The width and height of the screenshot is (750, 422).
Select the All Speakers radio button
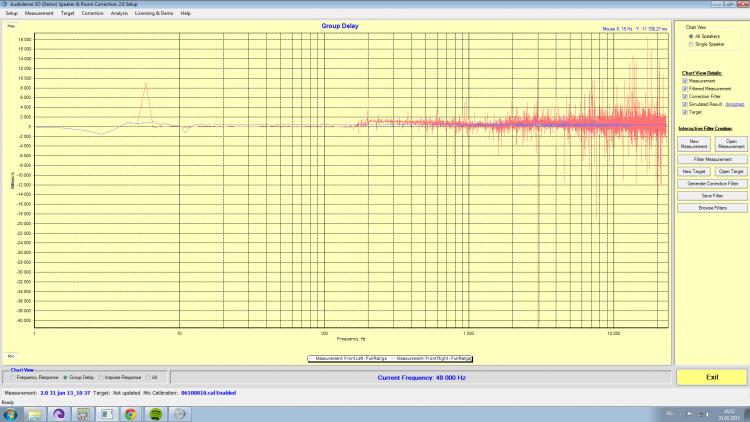(691, 36)
